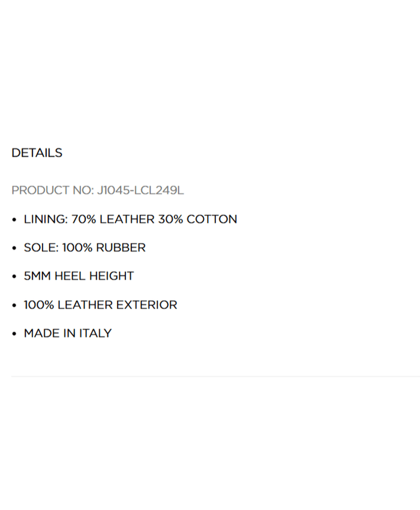Click the word LINING in first bullet
This screenshot has height=510, width=420.
coord(45,220)
